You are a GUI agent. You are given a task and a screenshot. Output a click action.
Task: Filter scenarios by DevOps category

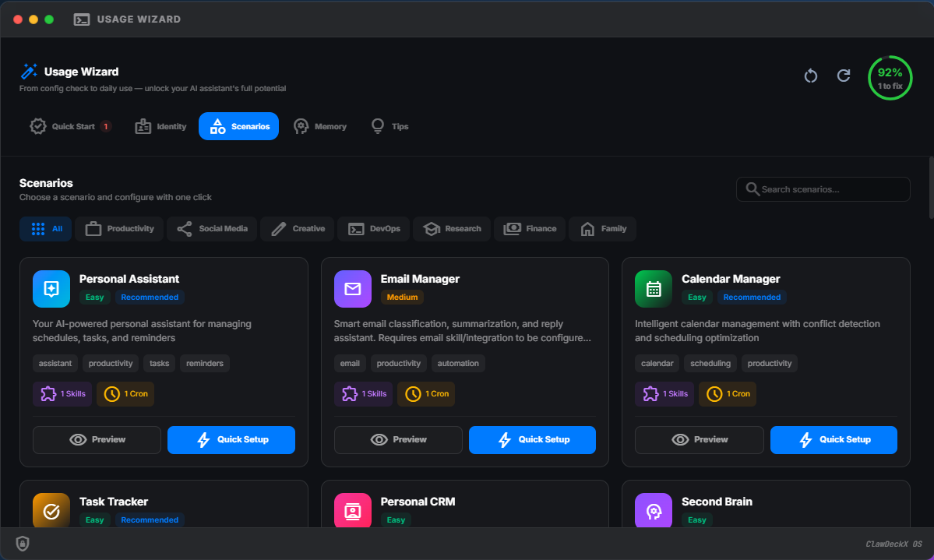[375, 229]
